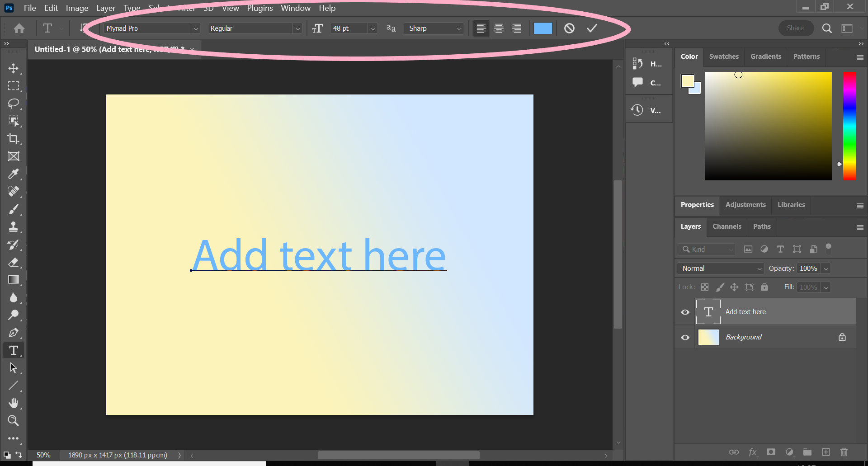Screen dimensions: 868x466
Task: Select the Gradient tool
Action: (x=14, y=280)
